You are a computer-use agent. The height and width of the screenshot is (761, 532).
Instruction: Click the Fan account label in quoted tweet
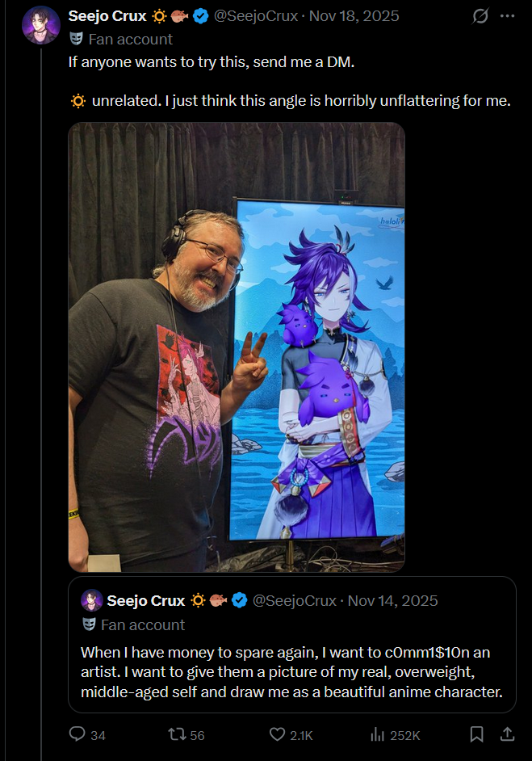143,624
